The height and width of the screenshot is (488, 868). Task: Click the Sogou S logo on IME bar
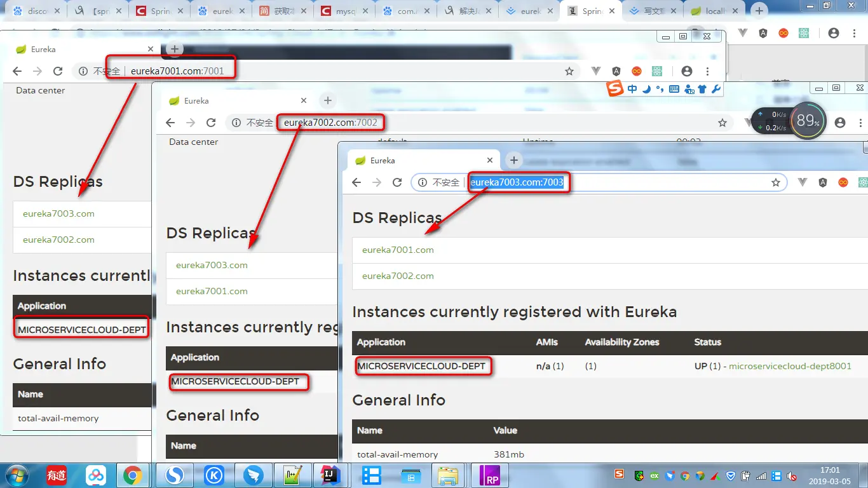(x=614, y=90)
